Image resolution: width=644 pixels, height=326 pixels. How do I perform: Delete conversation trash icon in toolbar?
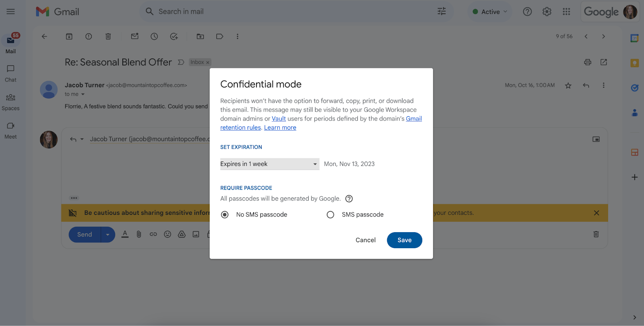[108, 36]
